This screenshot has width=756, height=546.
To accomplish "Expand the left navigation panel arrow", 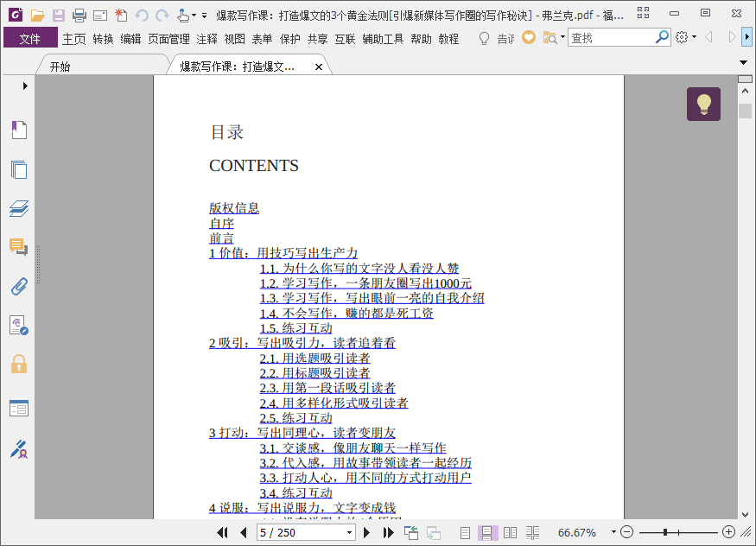I will point(25,86).
